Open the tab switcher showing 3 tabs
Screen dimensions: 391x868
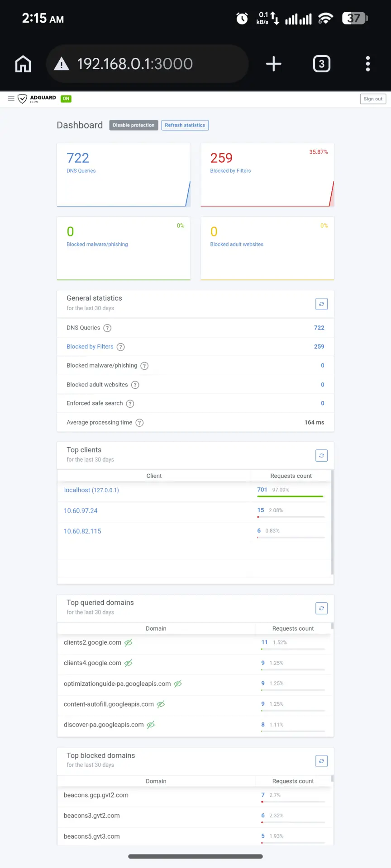coord(322,64)
